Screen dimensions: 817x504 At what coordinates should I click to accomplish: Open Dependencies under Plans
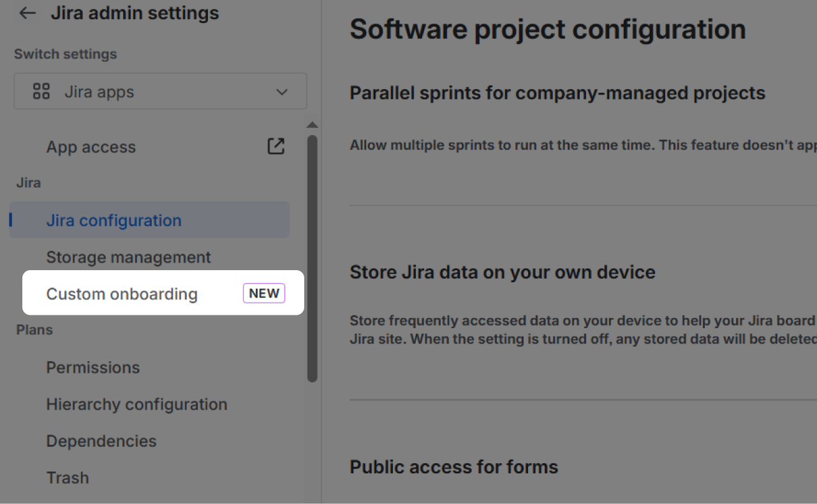click(x=101, y=441)
